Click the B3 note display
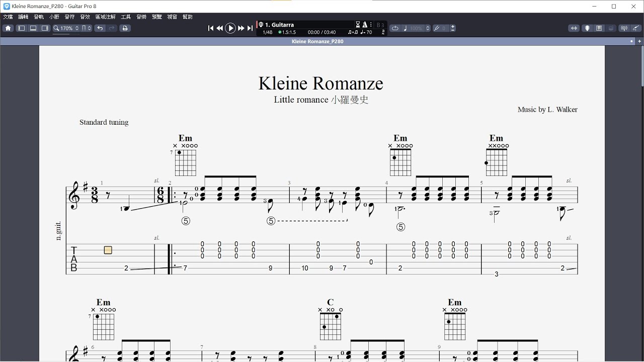644x362 pixels. (380, 25)
